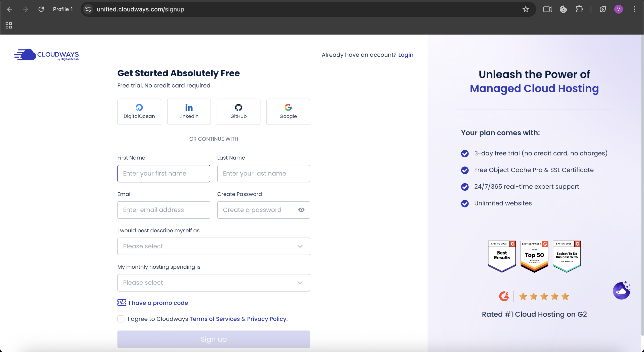The width and height of the screenshot is (644, 352).
Task: Click 'Rated #1 Cloud Hosting on G2' text
Action: point(534,314)
